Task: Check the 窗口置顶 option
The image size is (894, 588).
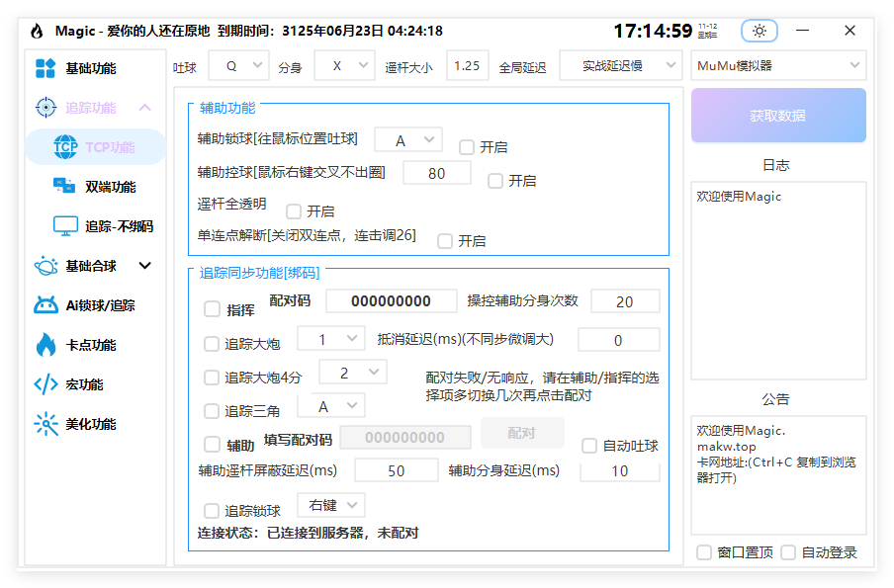Action: [x=704, y=552]
